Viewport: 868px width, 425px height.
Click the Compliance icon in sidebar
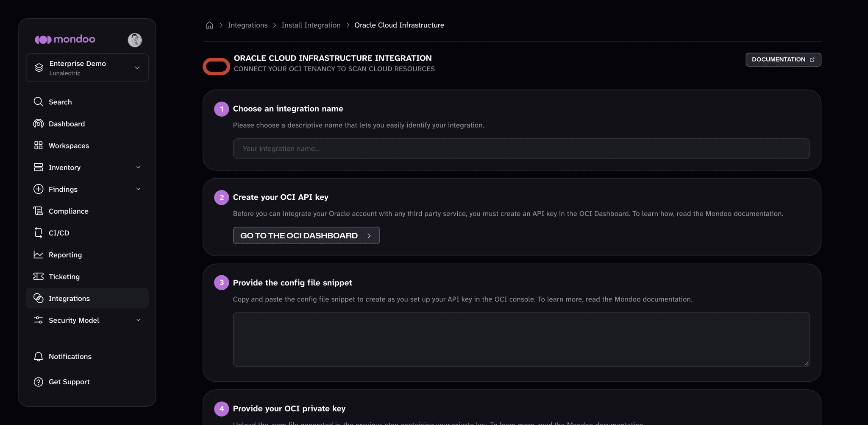tap(38, 211)
